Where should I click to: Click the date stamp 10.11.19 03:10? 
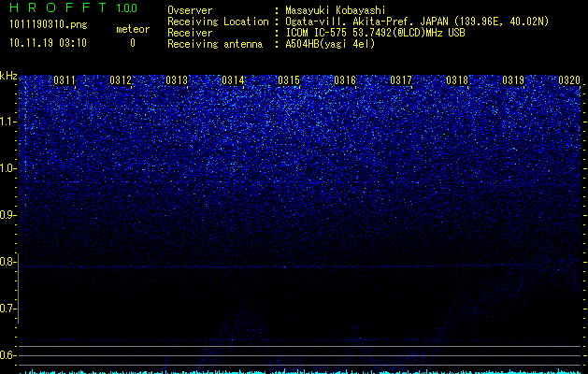click(x=48, y=43)
